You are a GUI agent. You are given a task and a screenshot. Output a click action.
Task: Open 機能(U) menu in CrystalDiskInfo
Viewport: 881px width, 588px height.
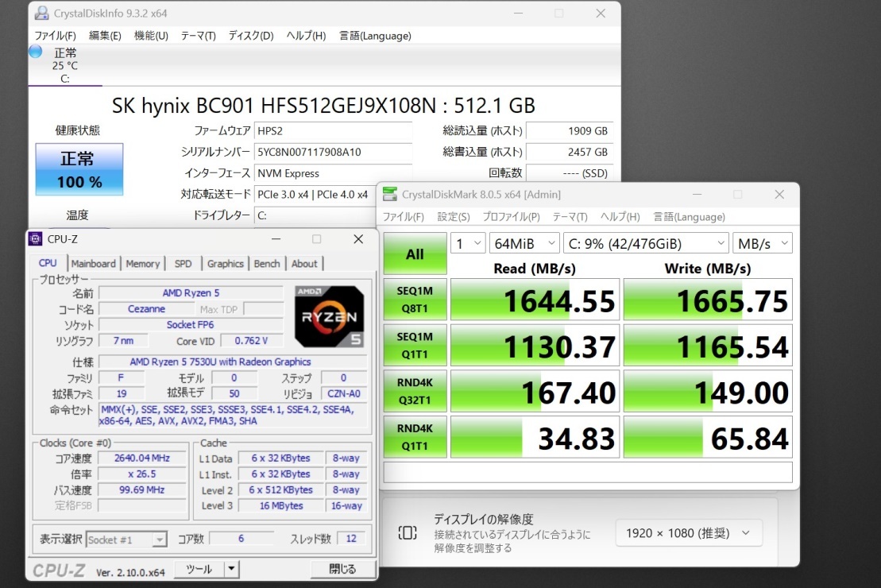click(x=151, y=36)
